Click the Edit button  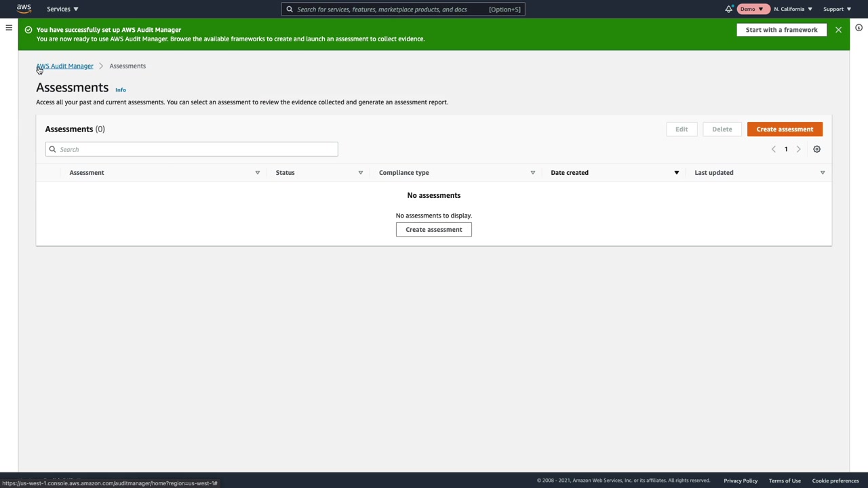click(x=682, y=129)
